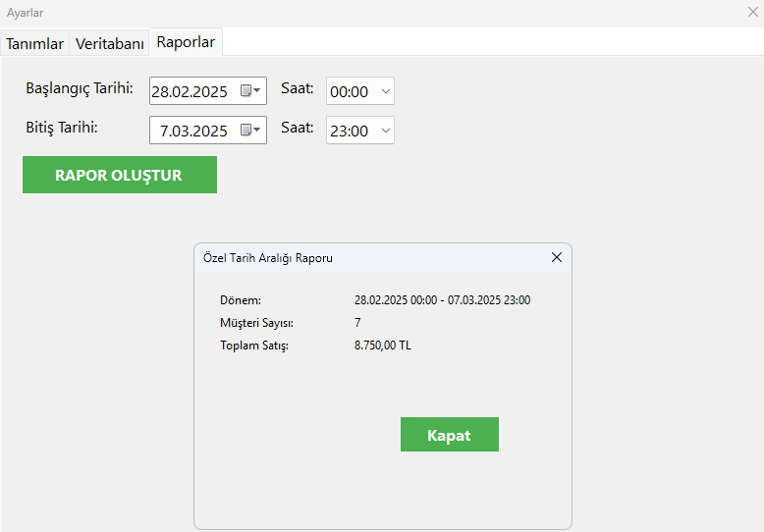Click the 28.02.2025 start date field
The image size is (764, 532).
(x=190, y=91)
